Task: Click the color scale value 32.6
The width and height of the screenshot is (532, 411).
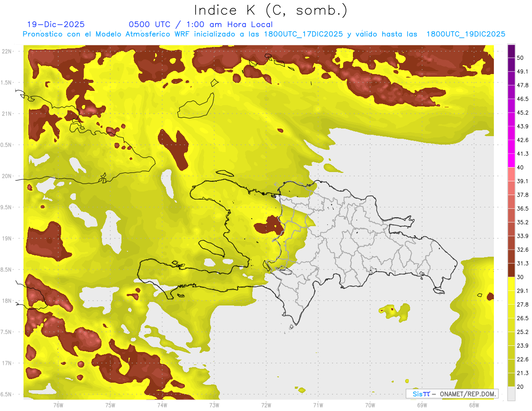Action: pos(522,250)
